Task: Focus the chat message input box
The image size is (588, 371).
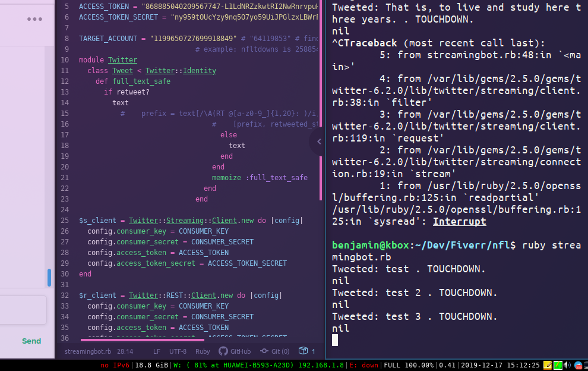Action: point(23,310)
